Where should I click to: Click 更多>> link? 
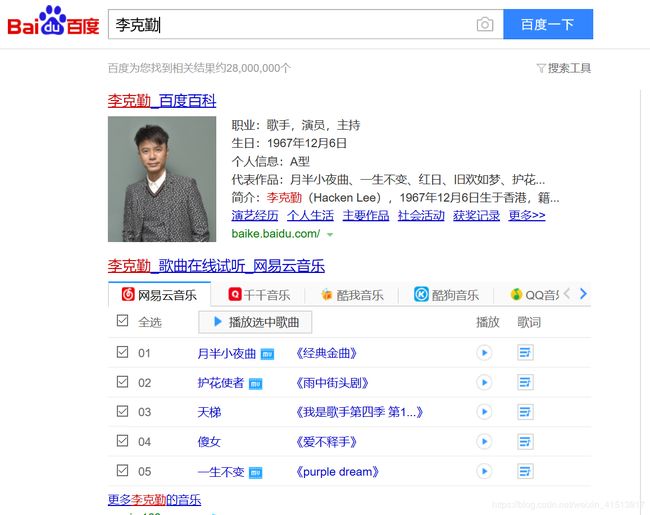(x=527, y=215)
